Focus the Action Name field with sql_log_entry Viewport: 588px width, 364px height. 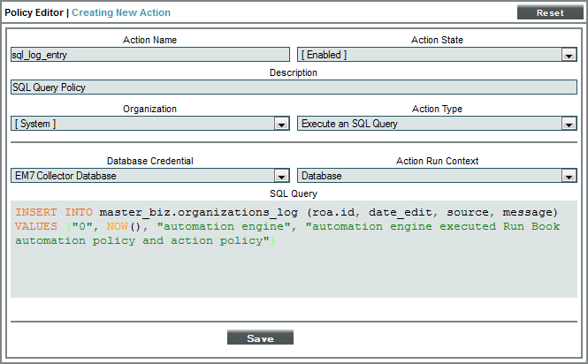(x=150, y=54)
